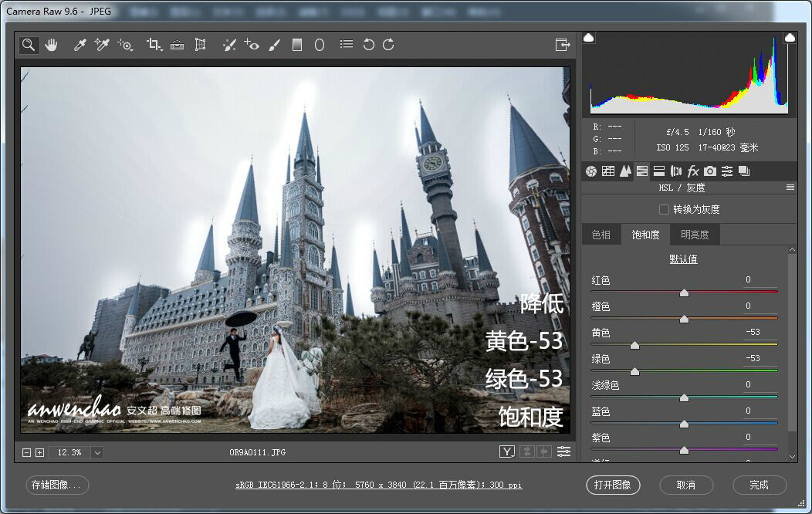This screenshot has width=812, height=514.
Task: Click the 红色 saturation slider handle
Action: [684, 293]
